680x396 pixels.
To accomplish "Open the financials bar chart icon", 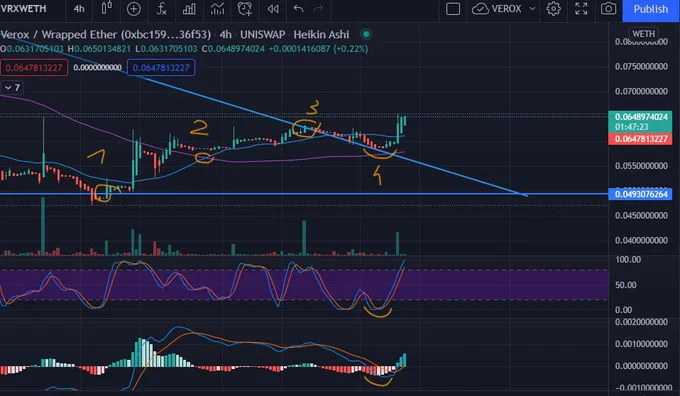I will tap(189, 9).
